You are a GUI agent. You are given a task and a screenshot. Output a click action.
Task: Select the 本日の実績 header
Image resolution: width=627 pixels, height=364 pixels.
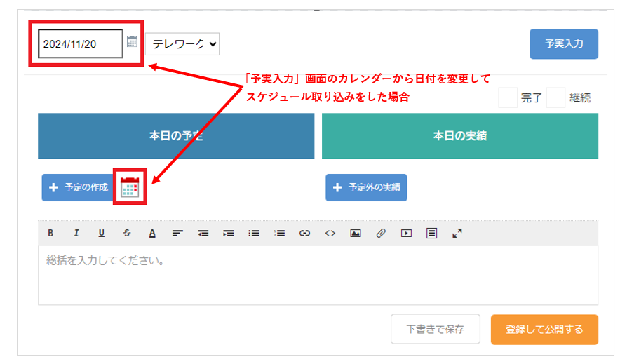460,136
